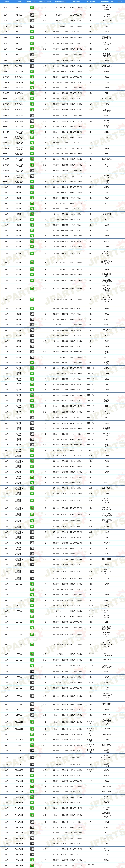Image resolution: width=125 pixels, height=868 pixels.
Task: Click engine code 'BDK' in GOLF row
Action: pos(107,336)
